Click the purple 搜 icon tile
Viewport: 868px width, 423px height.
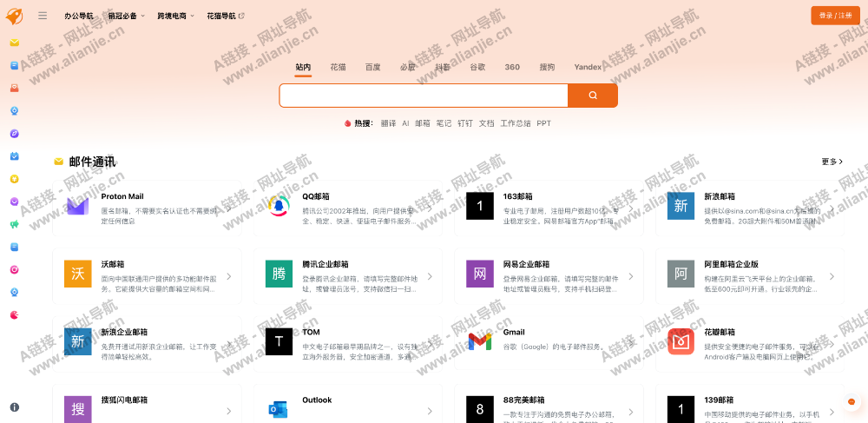77,410
